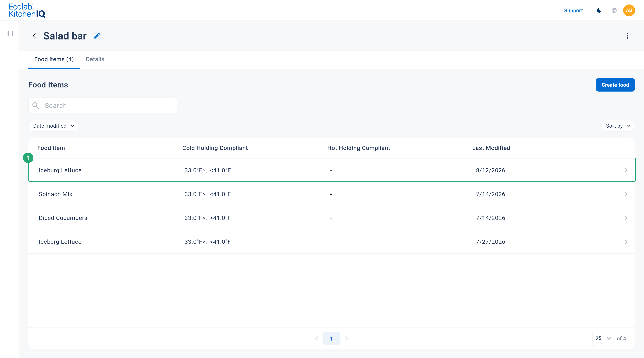Toggle the sidebar panel icon
The height and width of the screenshot is (358, 644).
10,33
